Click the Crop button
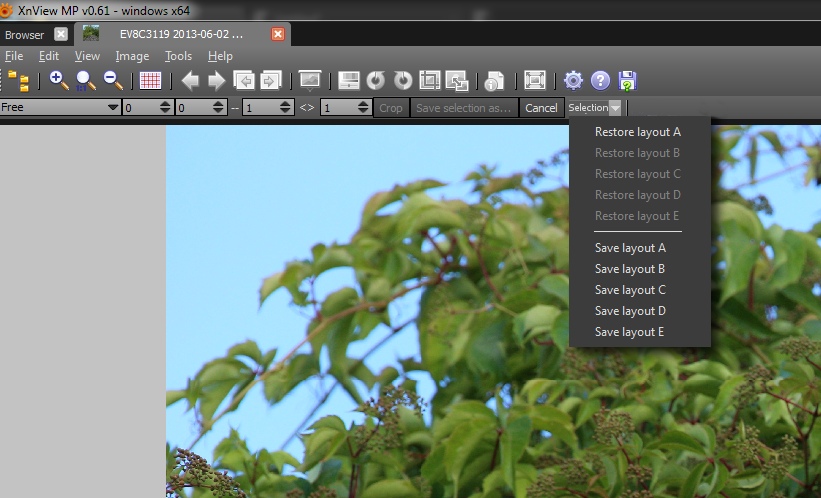Screen dimensions: 821x498 (x=391, y=108)
